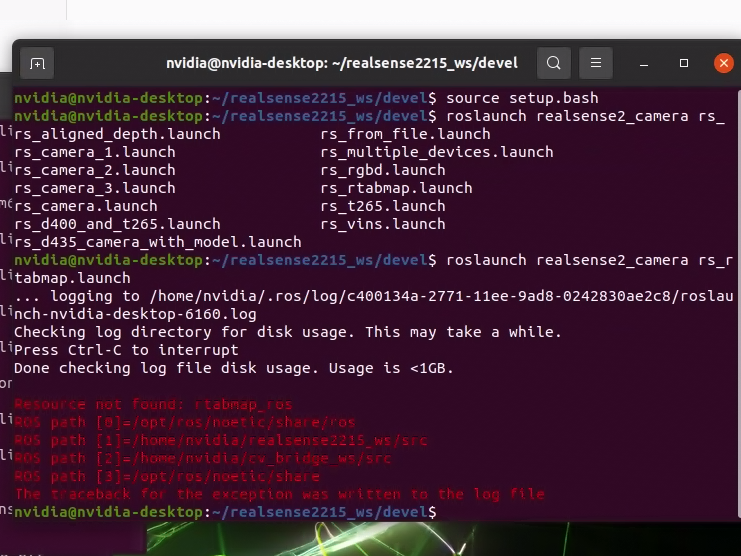Screen dimensions: 741x556
Task: Open a new terminal tab
Action: pos(37,63)
